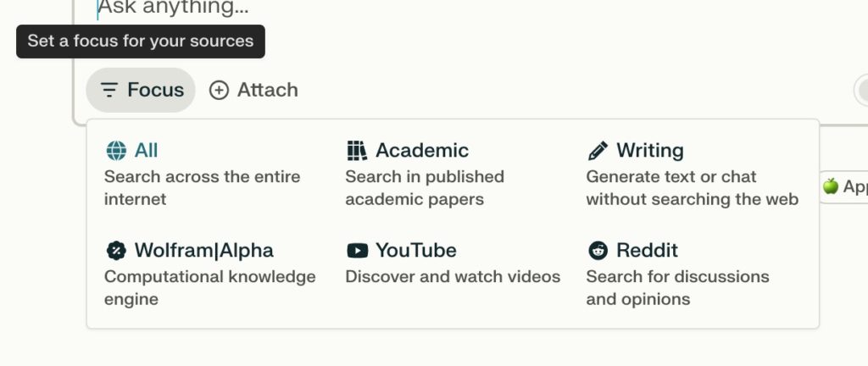Open the green apple suggestion chip
This screenshot has width=868, height=366.
tap(844, 186)
